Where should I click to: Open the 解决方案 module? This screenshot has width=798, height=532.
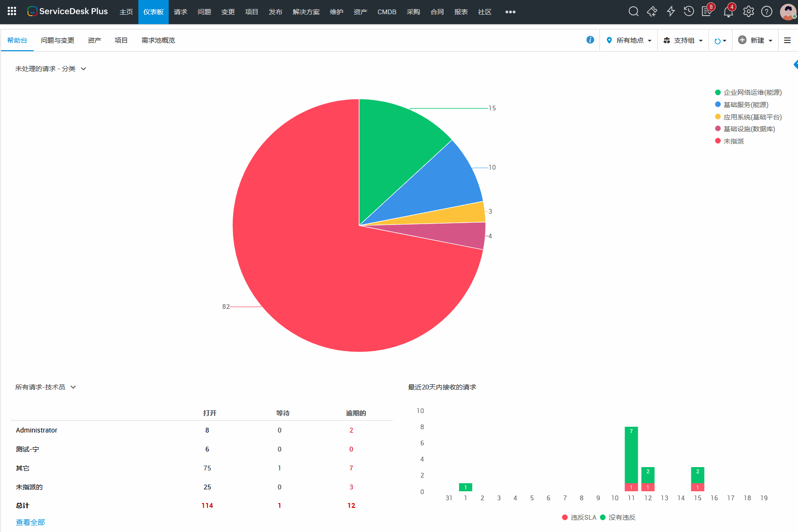click(x=306, y=12)
